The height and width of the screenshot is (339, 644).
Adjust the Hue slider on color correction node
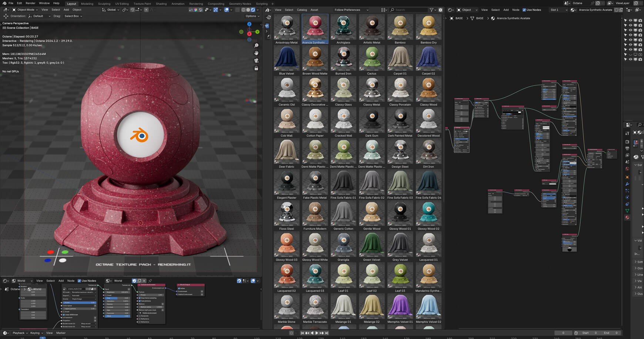[x=117, y=298]
